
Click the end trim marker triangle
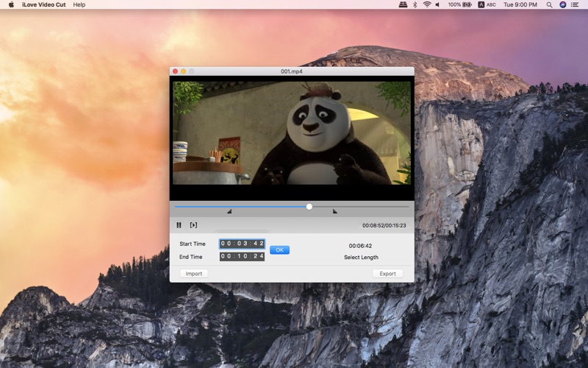(335, 211)
